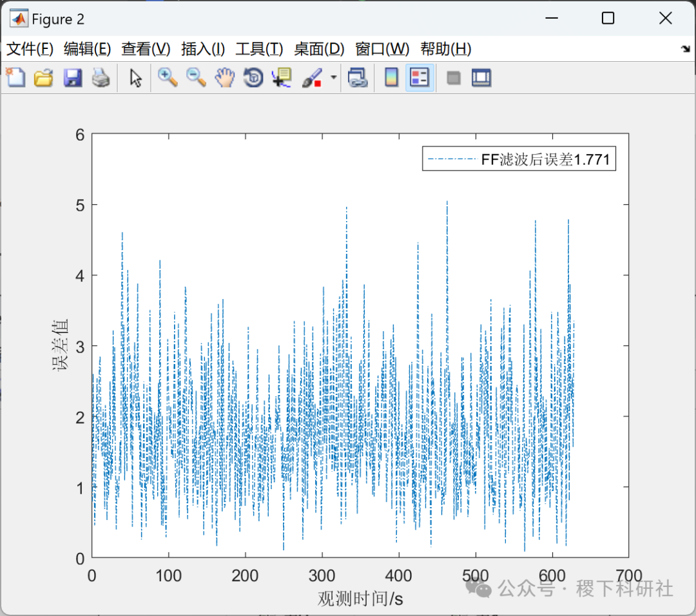
Task: Open a file with the folder icon
Action: (44, 78)
